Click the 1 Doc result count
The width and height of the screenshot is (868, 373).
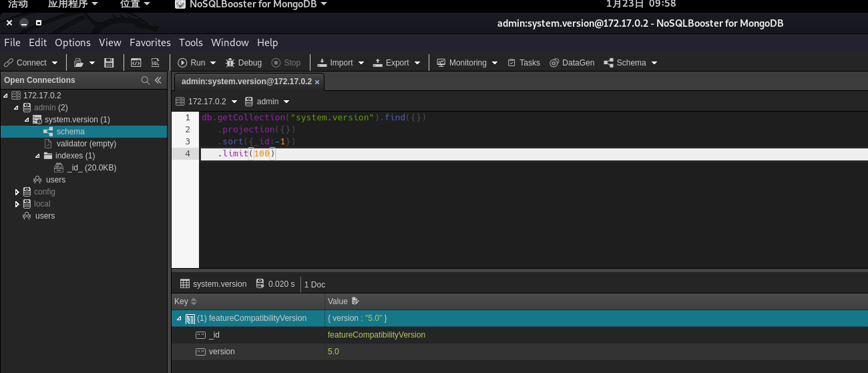(x=314, y=285)
